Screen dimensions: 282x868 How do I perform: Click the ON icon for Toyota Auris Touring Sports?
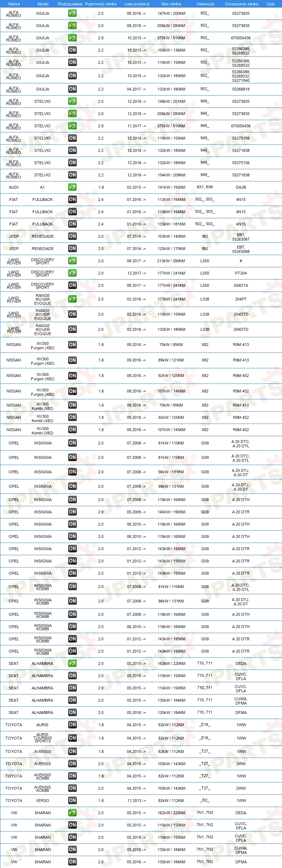tap(72, 738)
